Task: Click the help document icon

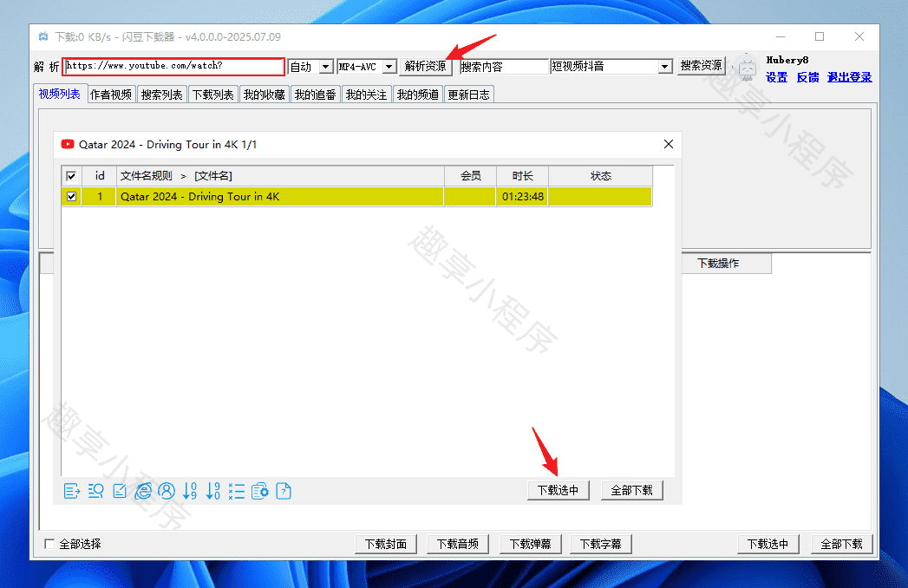Action: click(284, 491)
